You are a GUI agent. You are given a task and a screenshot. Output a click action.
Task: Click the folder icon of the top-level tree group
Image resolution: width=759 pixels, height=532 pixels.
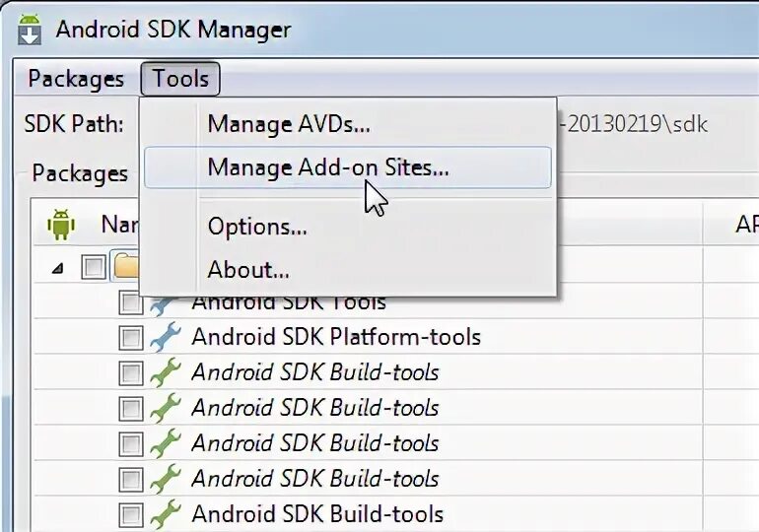tap(127, 266)
